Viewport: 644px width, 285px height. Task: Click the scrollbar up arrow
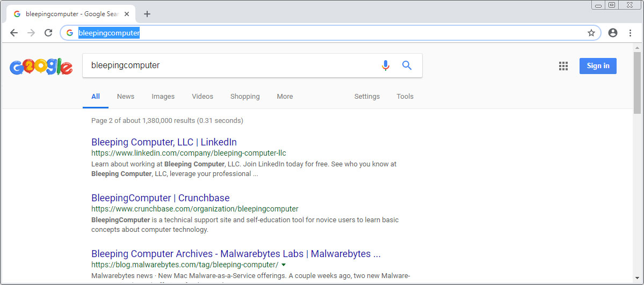click(x=637, y=47)
